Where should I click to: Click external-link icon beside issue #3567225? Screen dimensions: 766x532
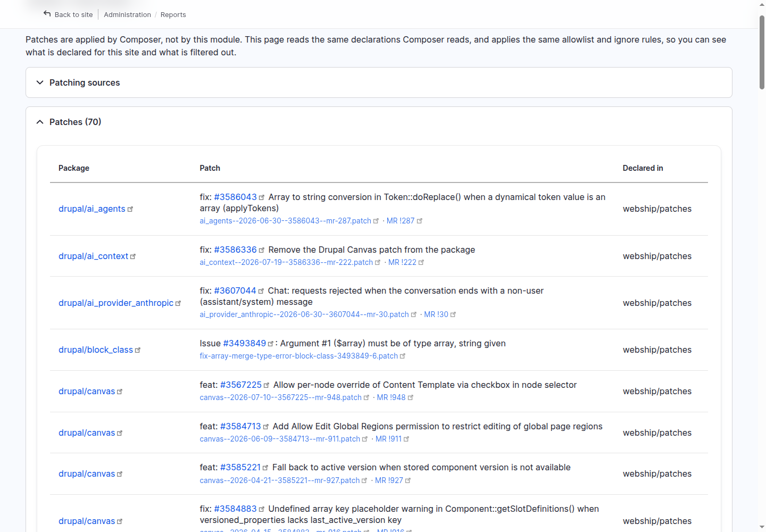pos(267,385)
